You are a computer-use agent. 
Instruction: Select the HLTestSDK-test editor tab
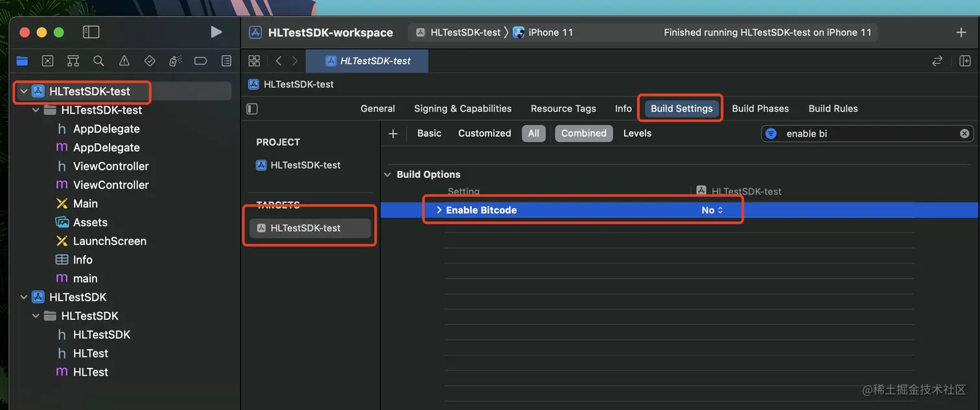point(367,61)
